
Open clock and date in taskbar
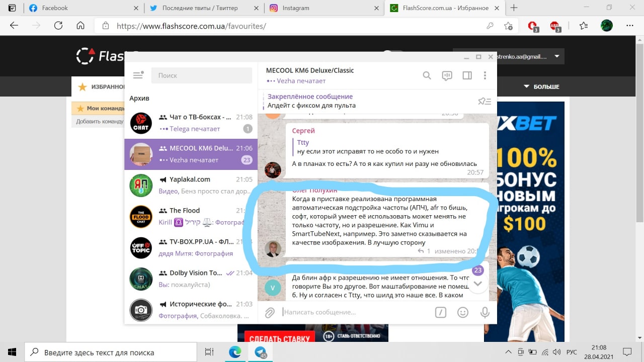tap(599, 352)
